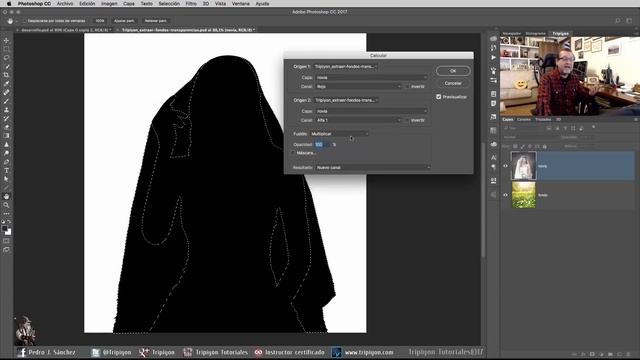
Task: Select the Type tool
Action: pyautogui.click(x=6, y=171)
